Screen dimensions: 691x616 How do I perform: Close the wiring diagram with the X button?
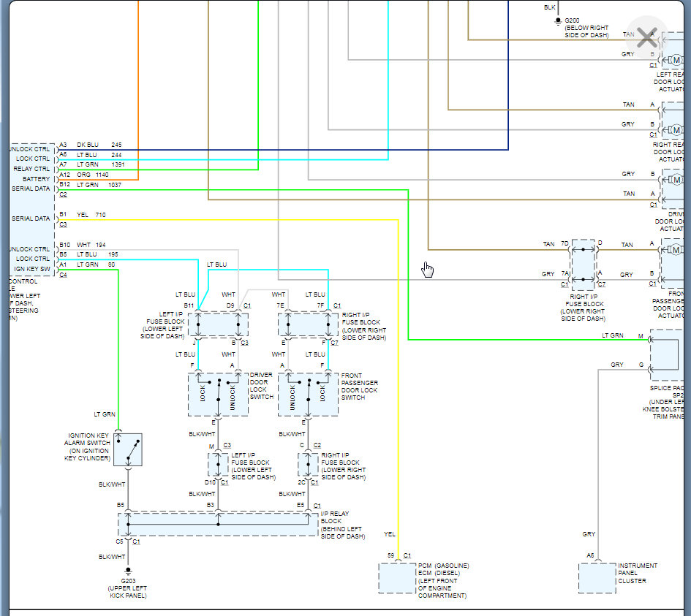[646, 37]
